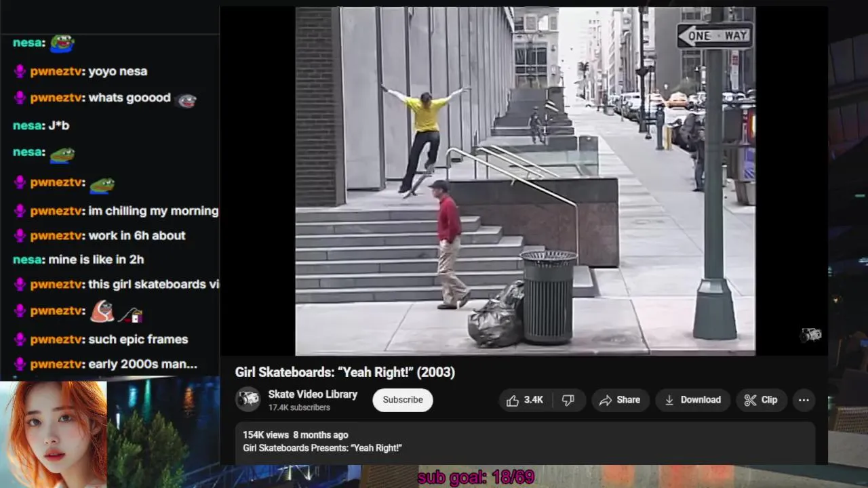Click the skateboarding video player frame
This screenshot has height=488, width=868.
pyautogui.click(x=525, y=180)
